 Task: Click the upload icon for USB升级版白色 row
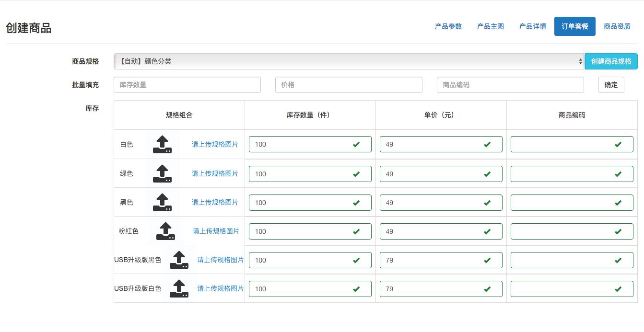pos(179,288)
